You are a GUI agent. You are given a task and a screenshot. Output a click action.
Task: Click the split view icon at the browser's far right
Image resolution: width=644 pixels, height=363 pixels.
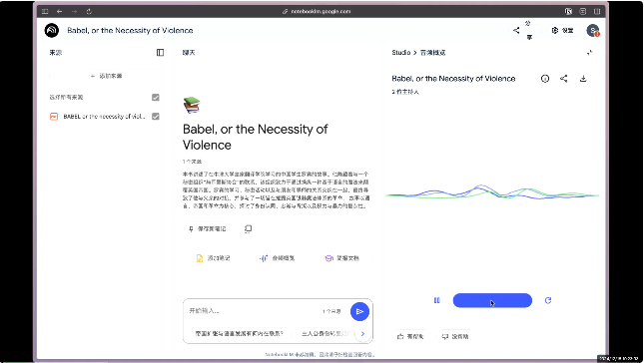pos(597,12)
